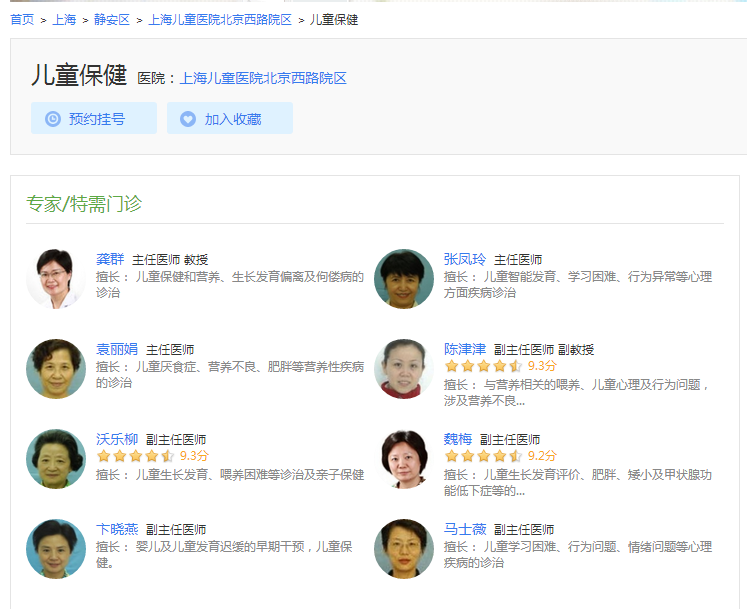
Task: Open doctor 马士薇 profile link
Action: [x=465, y=529]
